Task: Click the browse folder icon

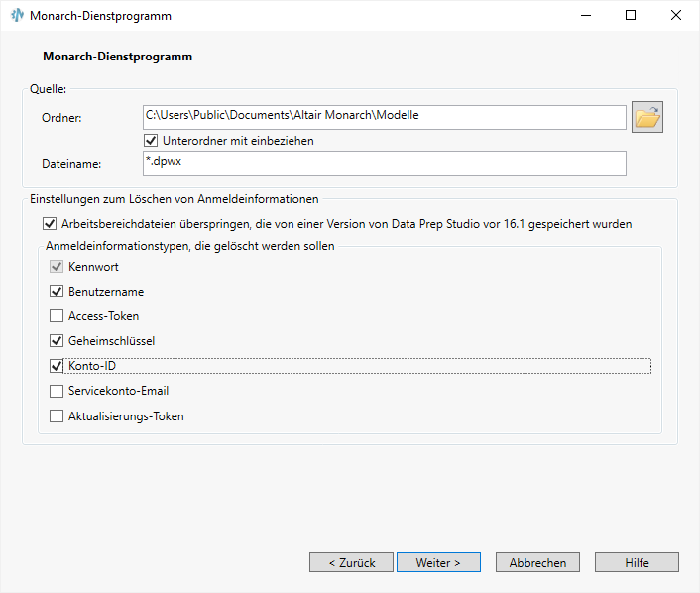Action: 647,117
